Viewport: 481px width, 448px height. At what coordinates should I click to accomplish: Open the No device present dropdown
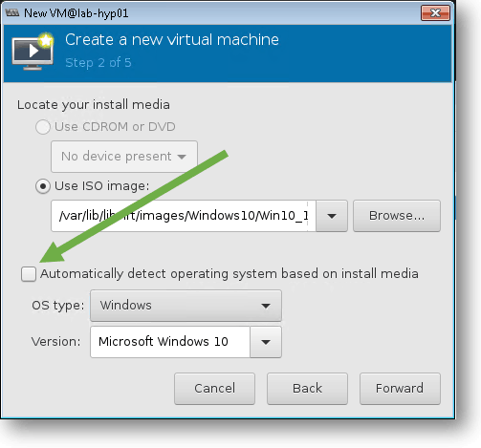coord(124,157)
